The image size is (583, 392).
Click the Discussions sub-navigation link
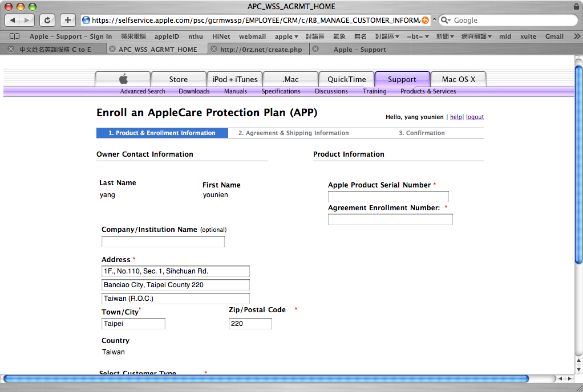pos(331,91)
